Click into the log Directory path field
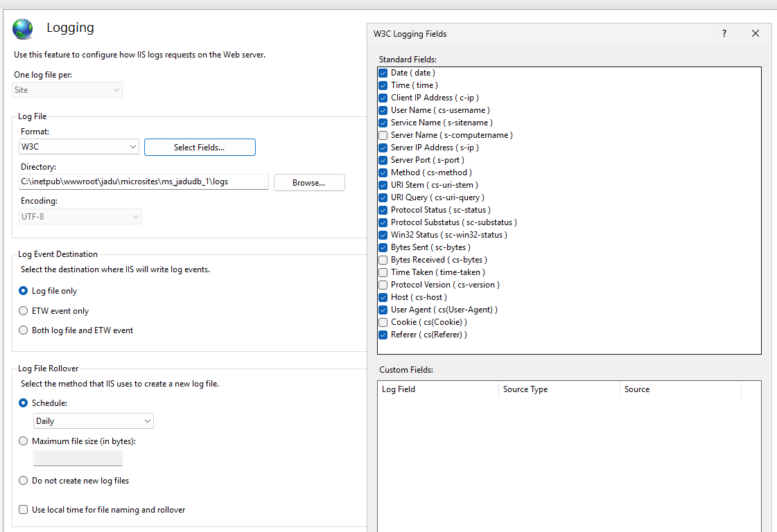The width and height of the screenshot is (777, 532). pyautogui.click(x=143, y=181)
